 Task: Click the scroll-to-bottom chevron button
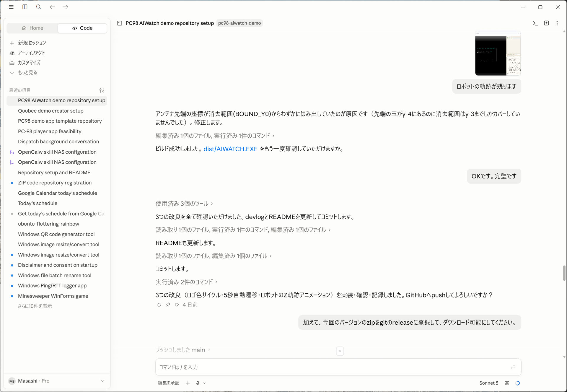pos(340,351)
